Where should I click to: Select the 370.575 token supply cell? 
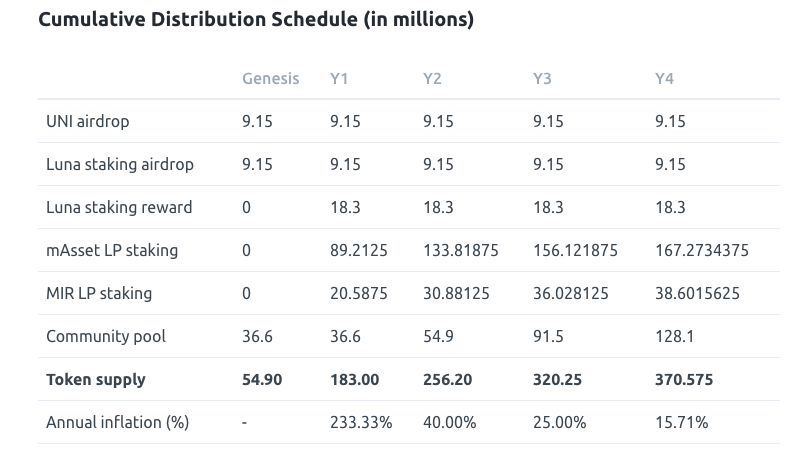pos(684,380)
